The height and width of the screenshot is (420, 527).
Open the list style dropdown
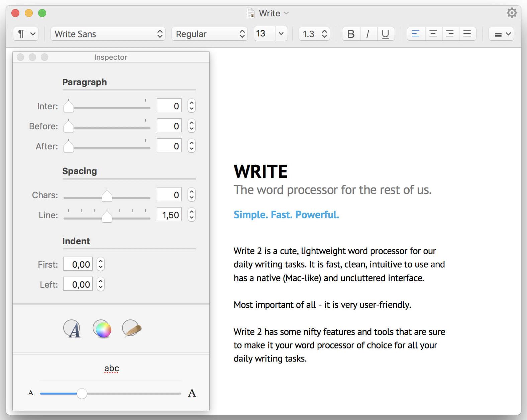(501, 34)
